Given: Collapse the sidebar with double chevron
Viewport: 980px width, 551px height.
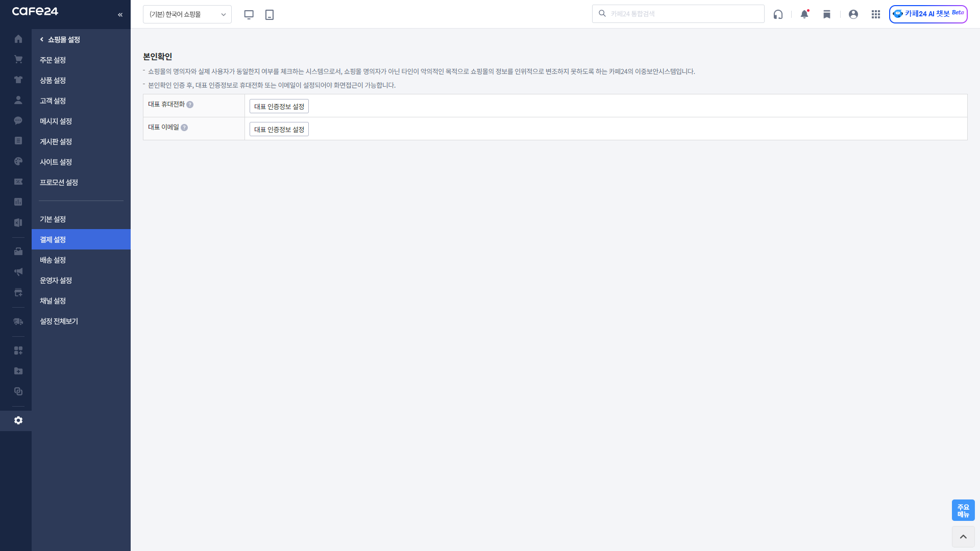Looking at the screenshot, I should pyautogui.click(x=120, y=15).
